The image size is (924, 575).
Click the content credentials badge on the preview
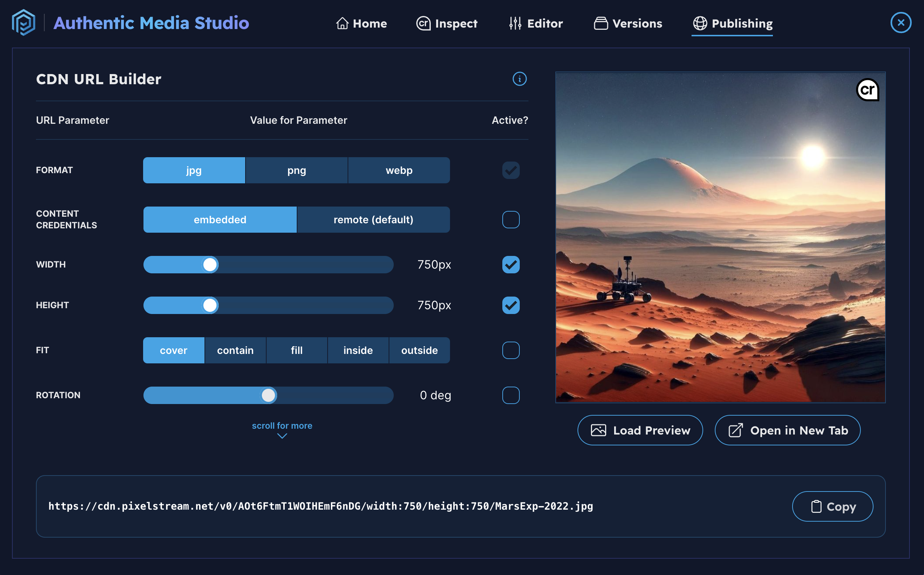(868, 90)
